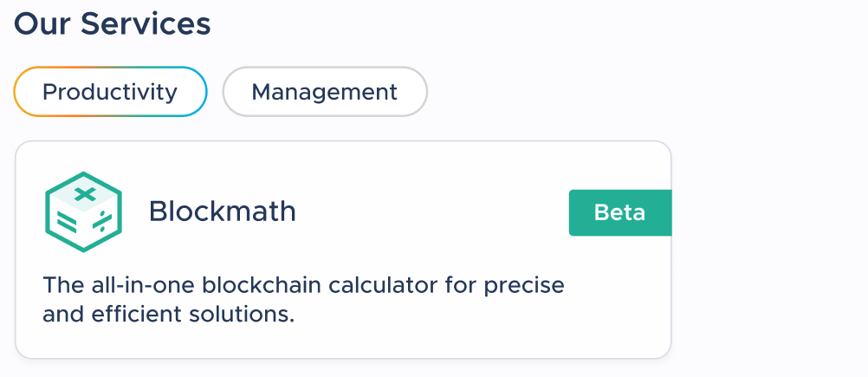Click the word precise in the description

click(524, 286)
